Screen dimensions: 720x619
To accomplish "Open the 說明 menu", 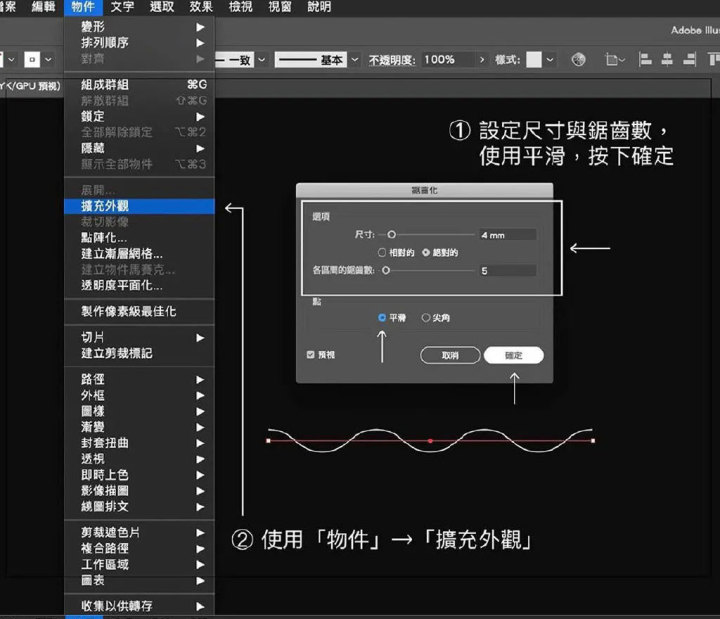I will point(319,7).
